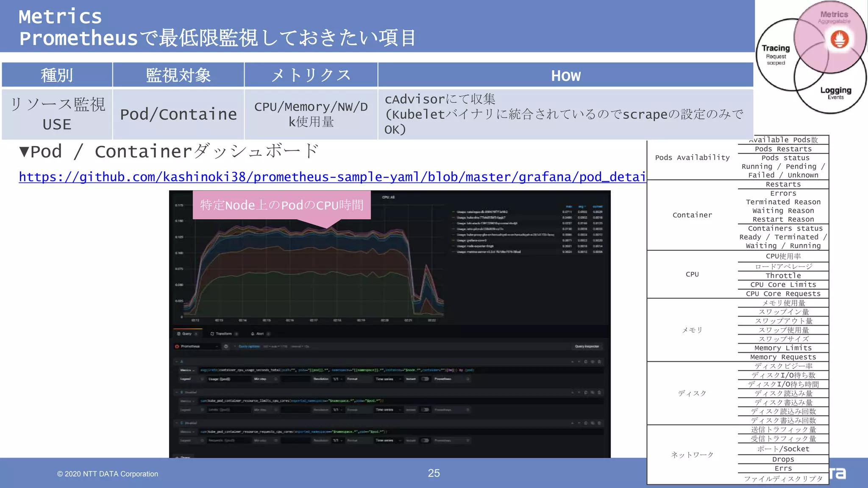Toggle visibility eye icon for query B
The width and height of the screenshot is (868, 488).
[593, 392]
